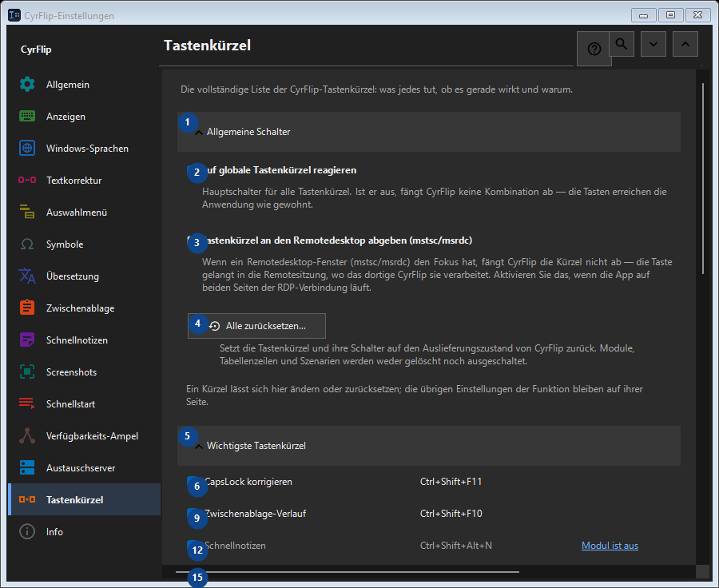719x588 pixels.
Task: Click the magnifier search icon
Action: point(622,44)
